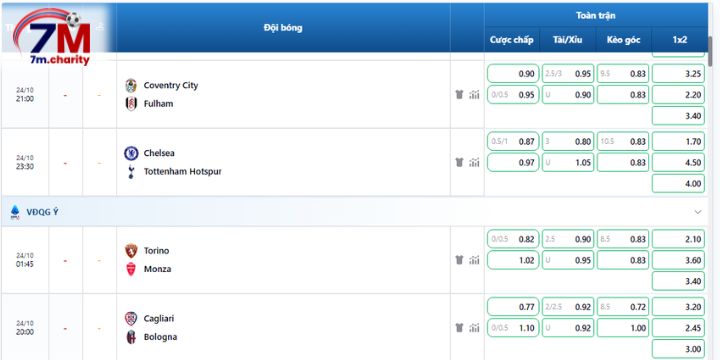Click the vertical scrollbar thumb
This screenshot has height=360, width=720.
(711, 51)
